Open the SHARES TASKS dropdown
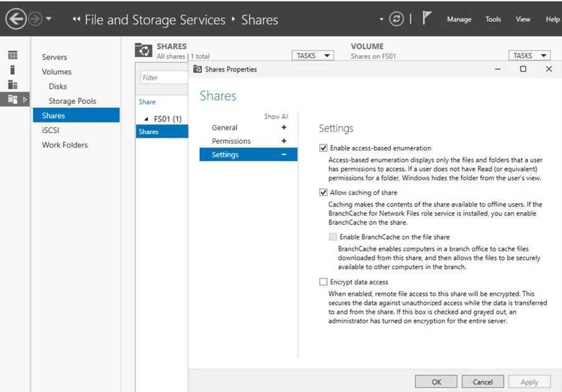Viewport: 562px width, 392px height. [x=312, y=55]
